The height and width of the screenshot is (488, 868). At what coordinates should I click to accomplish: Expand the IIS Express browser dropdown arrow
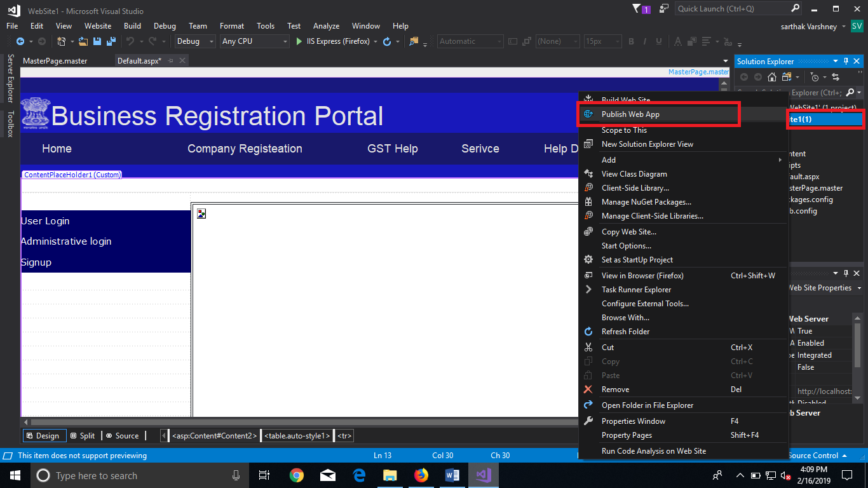tap(376, 41)
